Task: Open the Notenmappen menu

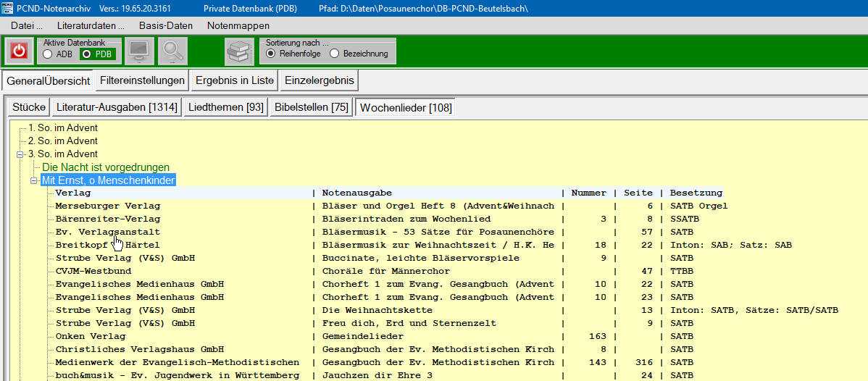Action: [x=238, y=25]
